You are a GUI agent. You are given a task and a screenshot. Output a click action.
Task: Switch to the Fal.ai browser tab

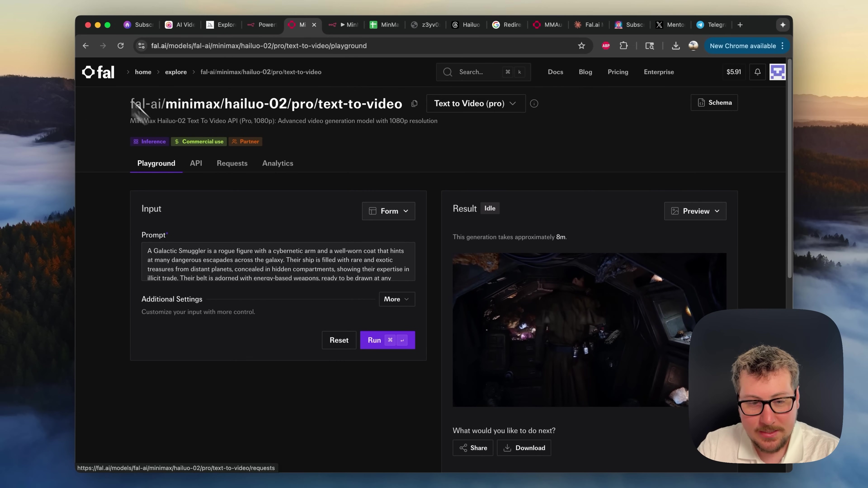589,25
